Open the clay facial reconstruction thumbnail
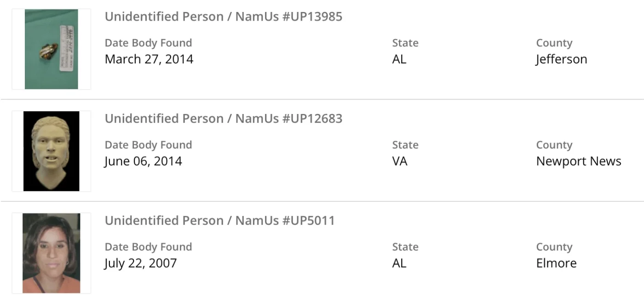This screenshot has height=302, width=644. point(51,151)
